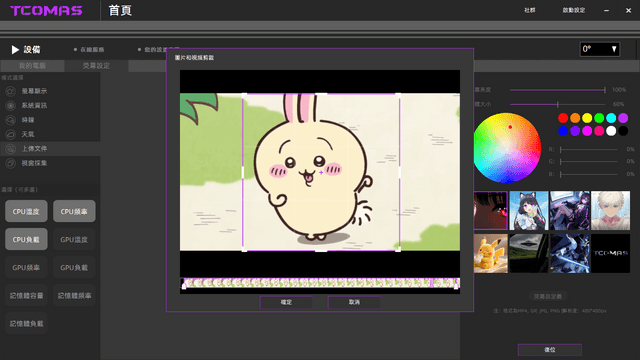Image resolution: width=640 pixels, height=360 pixels.
Task: Click the crop box bottom-right handle
Action: coord(399,250)
